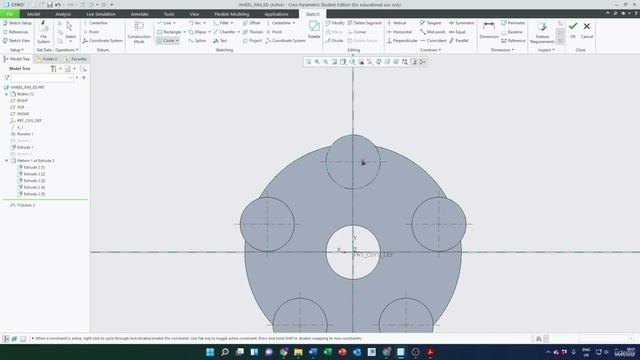Select the Dimension tool
This screenshot has height=360, width=640.
(x=489, y=30)
